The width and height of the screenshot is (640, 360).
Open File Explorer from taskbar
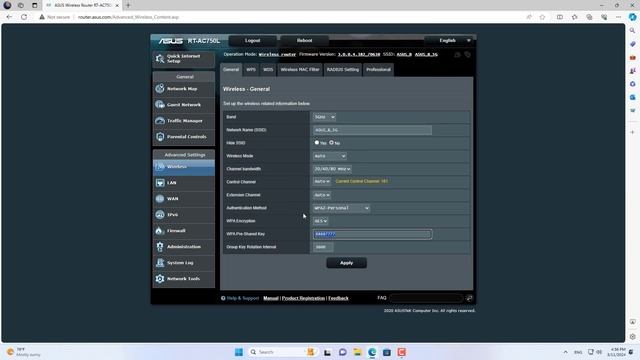[x=357, y=352]
